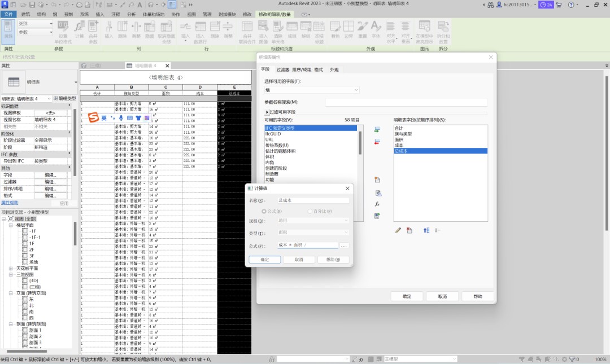The width and height of the screenshot is (610, 364).
Task: Open the 1F floor plan in project browser
Action: 32,243
